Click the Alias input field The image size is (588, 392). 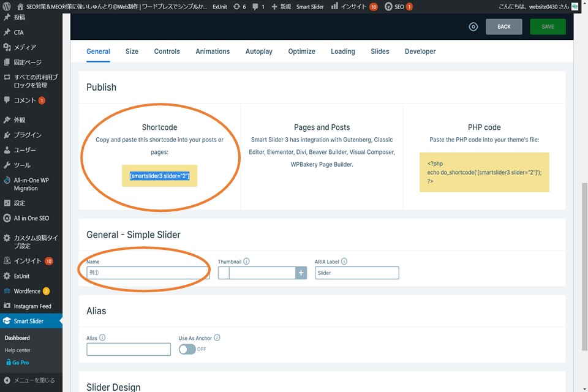tap(129, 349)
